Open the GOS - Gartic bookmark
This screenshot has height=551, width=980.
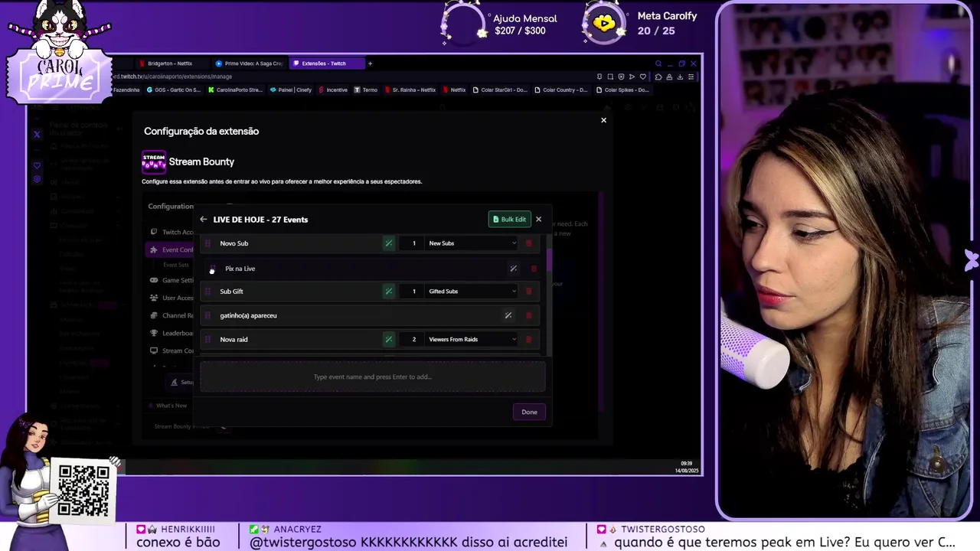point(174,90)
